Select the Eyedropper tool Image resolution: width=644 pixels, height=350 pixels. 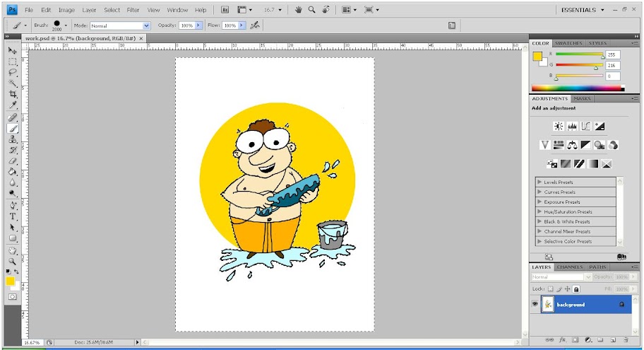[x=13, y=105]
